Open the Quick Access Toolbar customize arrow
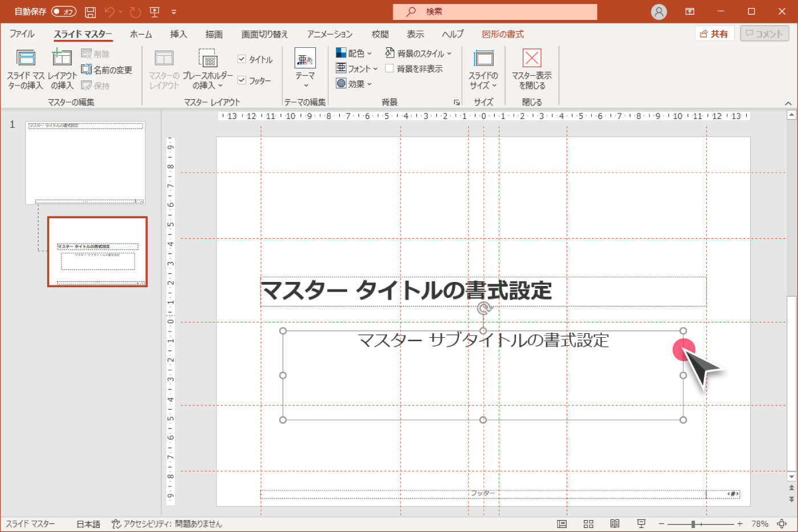This screenshot has height=532, width=798. [x=174, y=11]
